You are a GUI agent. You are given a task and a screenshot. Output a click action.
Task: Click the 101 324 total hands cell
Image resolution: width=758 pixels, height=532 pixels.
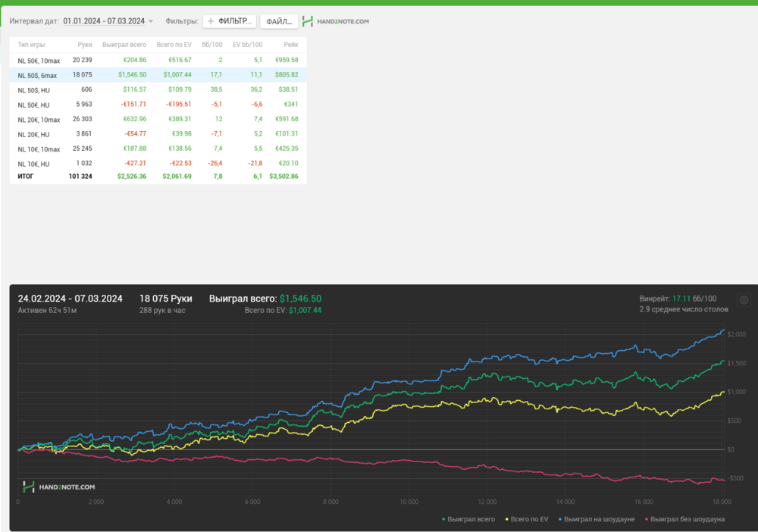[80, 177]
